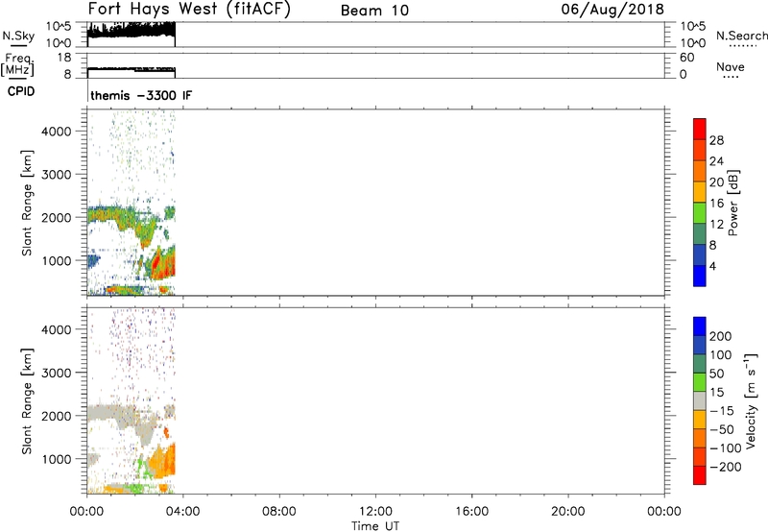Viewport: 768px width, 532px height.
Task: Click the 'Fort Hays West (fitACF)' title
Action: (x=189, y=9)
